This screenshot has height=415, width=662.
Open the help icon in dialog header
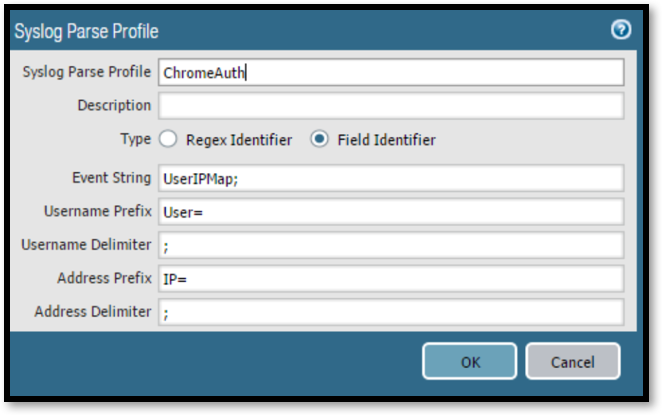click(621, 30)
